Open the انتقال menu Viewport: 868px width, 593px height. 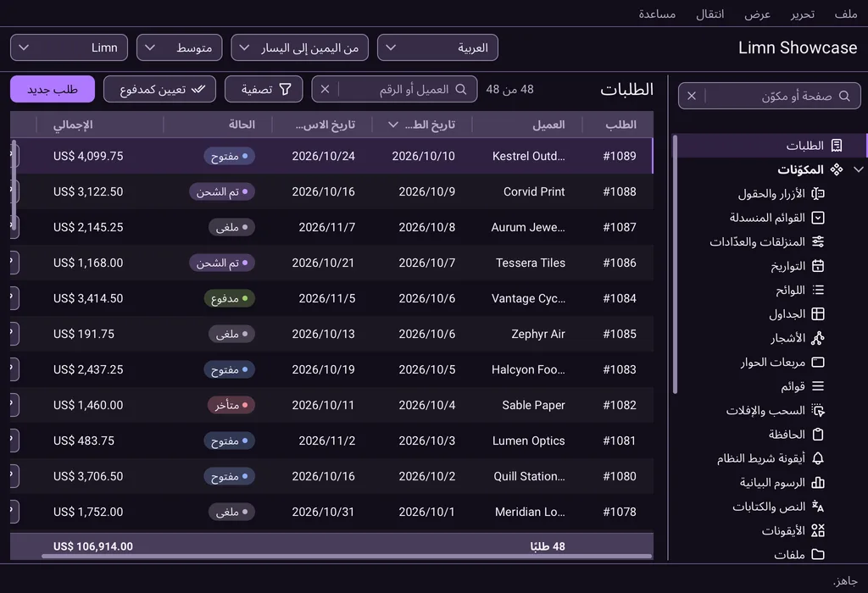[709, 14]
